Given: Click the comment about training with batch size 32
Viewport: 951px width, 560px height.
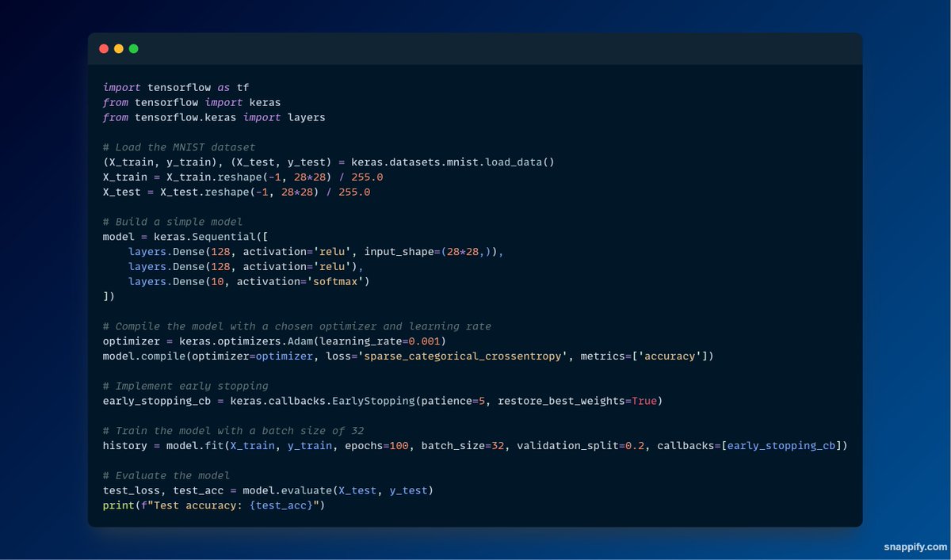Looking at the screenshot, I should (x=233, y=431).
